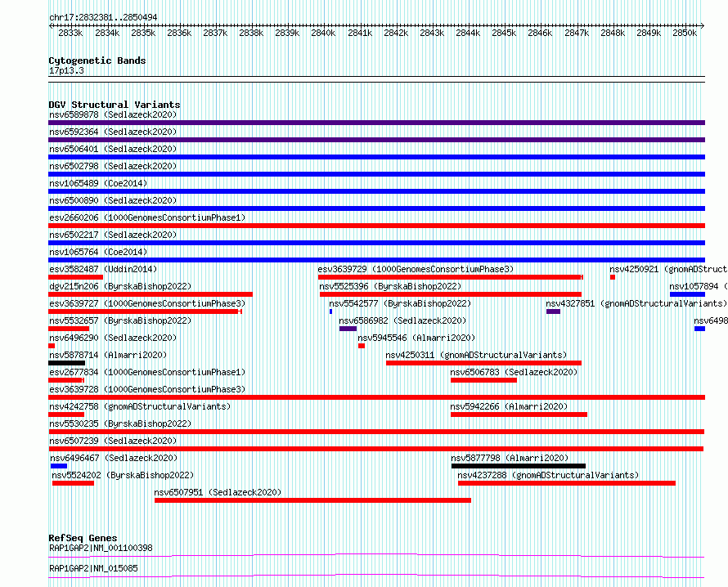
Task: Click the tiny nsv5542577 blue marker
Action: [330, 311]
